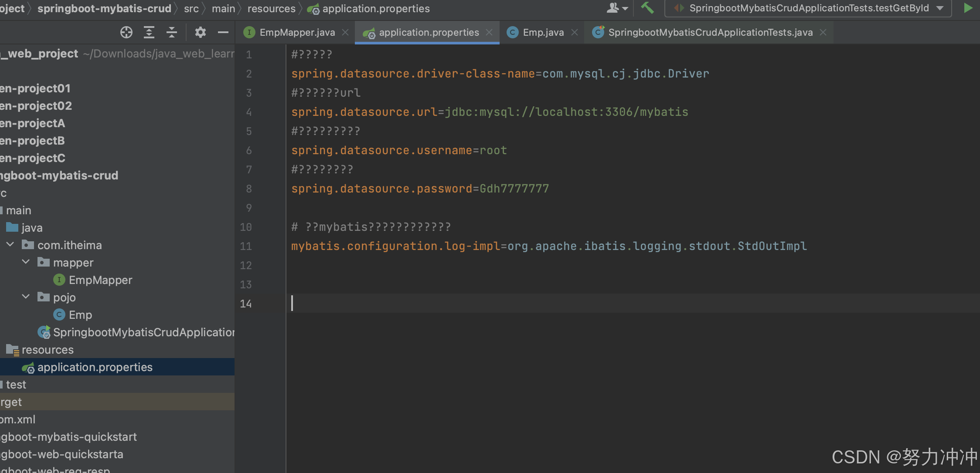Collapse the pojo folder

point(26,297)
